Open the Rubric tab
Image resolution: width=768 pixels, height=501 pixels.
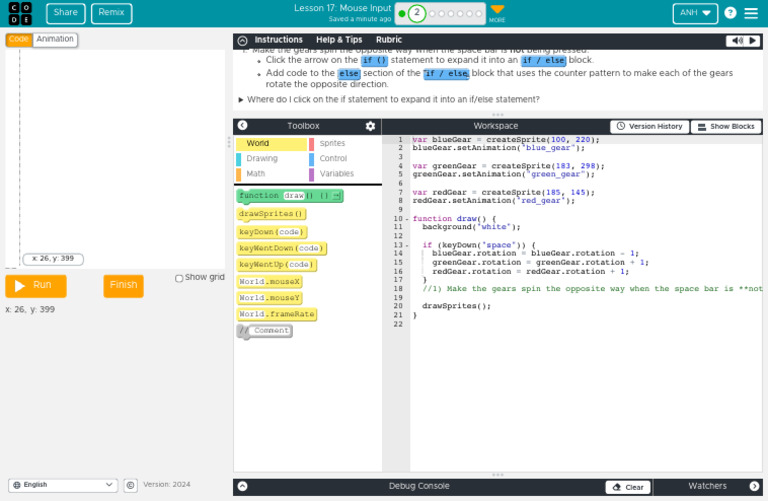(x=389, y=40)
